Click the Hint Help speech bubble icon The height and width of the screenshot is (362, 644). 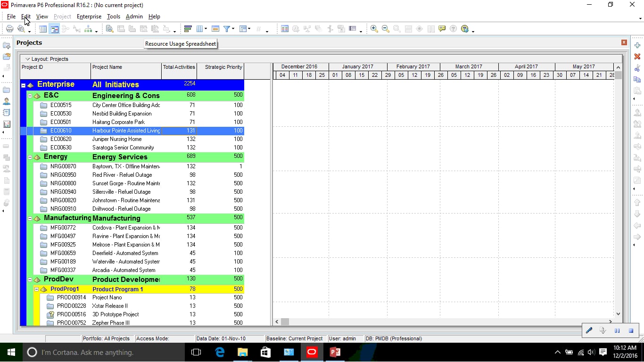[x=442, y=29]
